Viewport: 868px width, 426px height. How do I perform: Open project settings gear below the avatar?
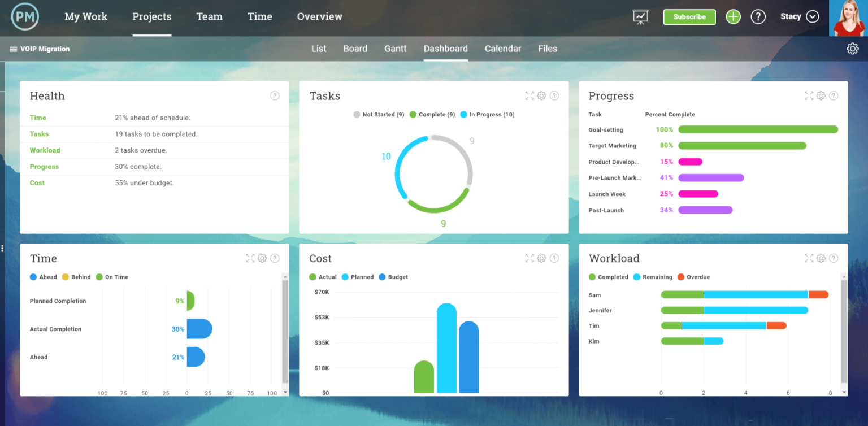coord(852,49)
